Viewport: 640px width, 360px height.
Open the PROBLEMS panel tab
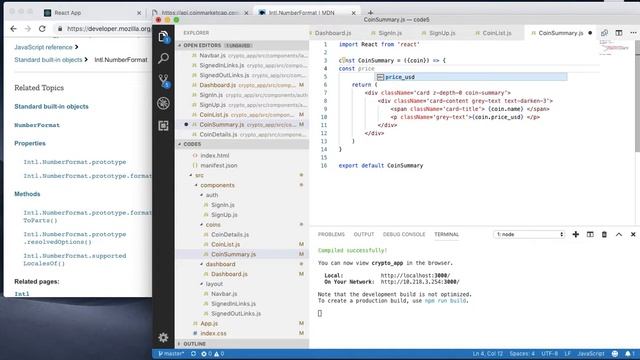(331, 234)
